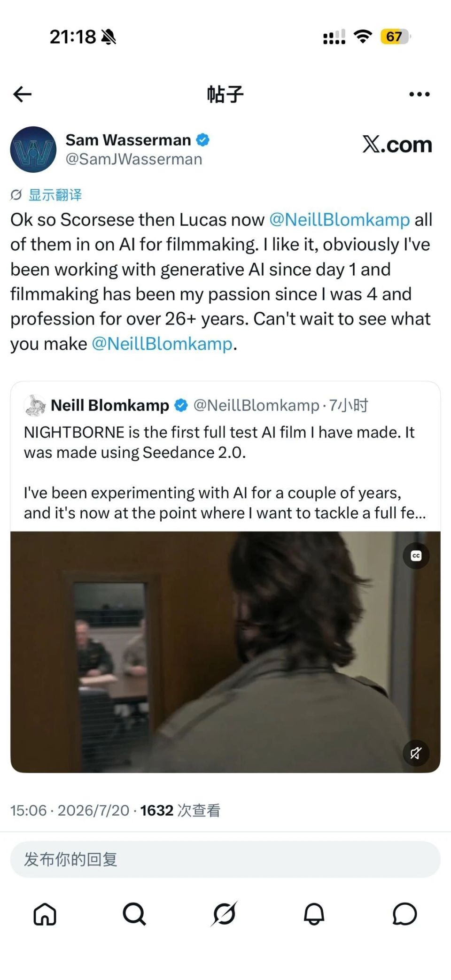
Task: Tap 显示翻译 to show translation
Action: (x=55, y=194)
